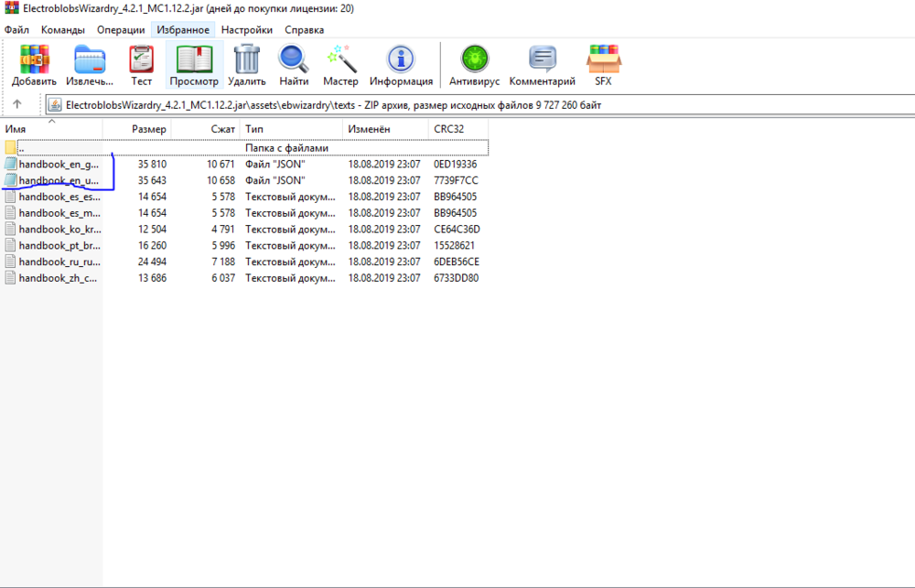Open the Операции menu
The width and height of the screenshot is (915, 588).
click(121, 30)
